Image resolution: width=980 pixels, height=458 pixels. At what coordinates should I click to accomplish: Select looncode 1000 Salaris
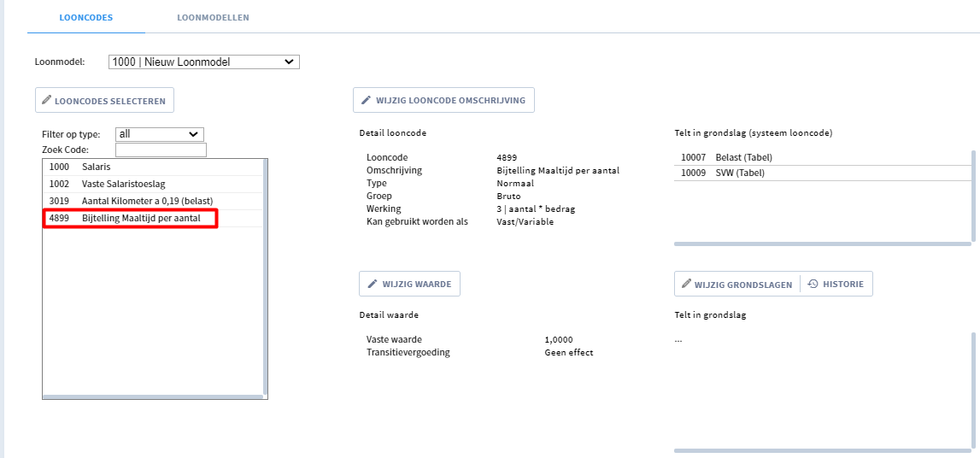(153, 167)
